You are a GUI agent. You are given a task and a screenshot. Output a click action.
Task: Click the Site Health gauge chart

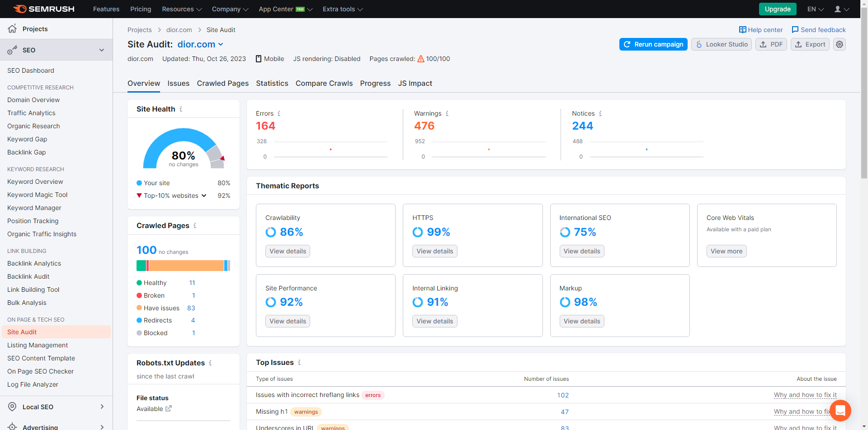[184, 148]
